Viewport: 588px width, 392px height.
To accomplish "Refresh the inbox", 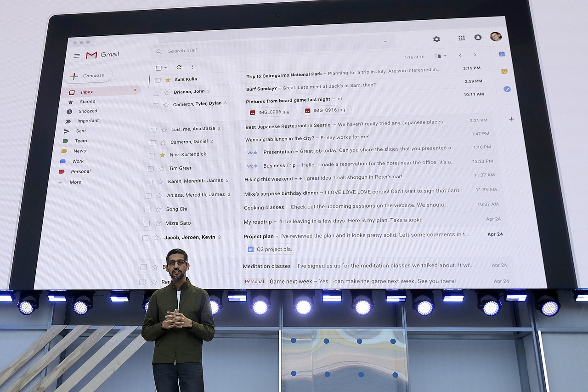I will coord(179,67).
